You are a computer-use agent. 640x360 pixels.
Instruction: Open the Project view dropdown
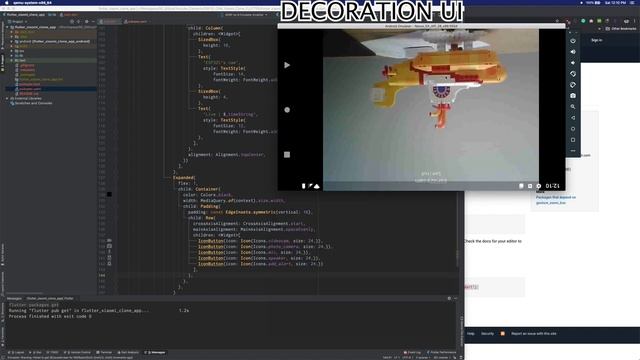[18, 21]
